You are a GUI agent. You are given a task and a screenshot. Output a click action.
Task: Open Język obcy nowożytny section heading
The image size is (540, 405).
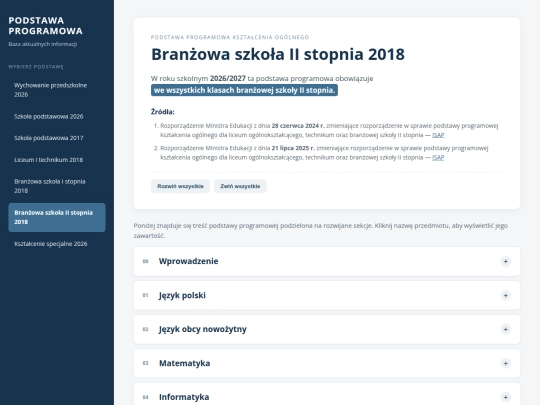202,329
